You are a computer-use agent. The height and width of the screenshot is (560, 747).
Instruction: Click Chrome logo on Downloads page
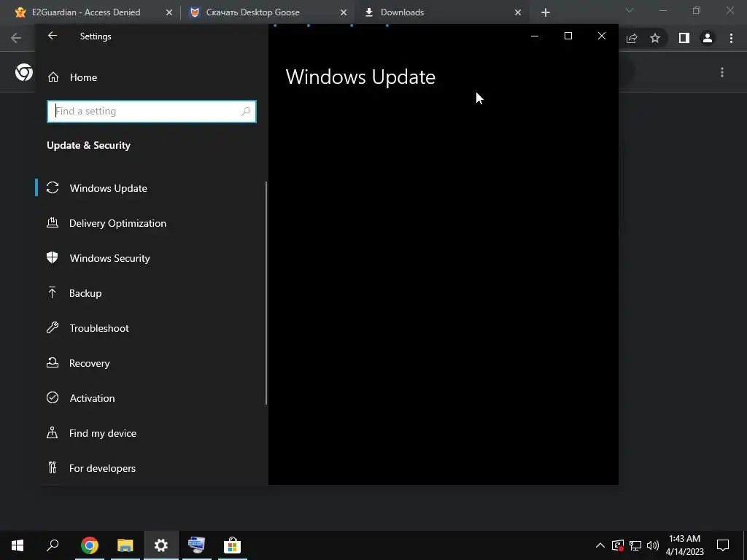[x=24, y=72]
